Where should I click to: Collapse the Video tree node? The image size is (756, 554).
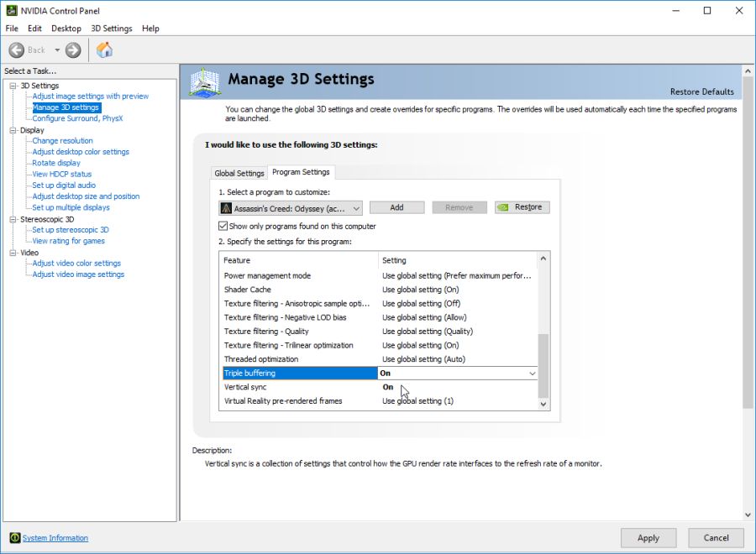13,253
